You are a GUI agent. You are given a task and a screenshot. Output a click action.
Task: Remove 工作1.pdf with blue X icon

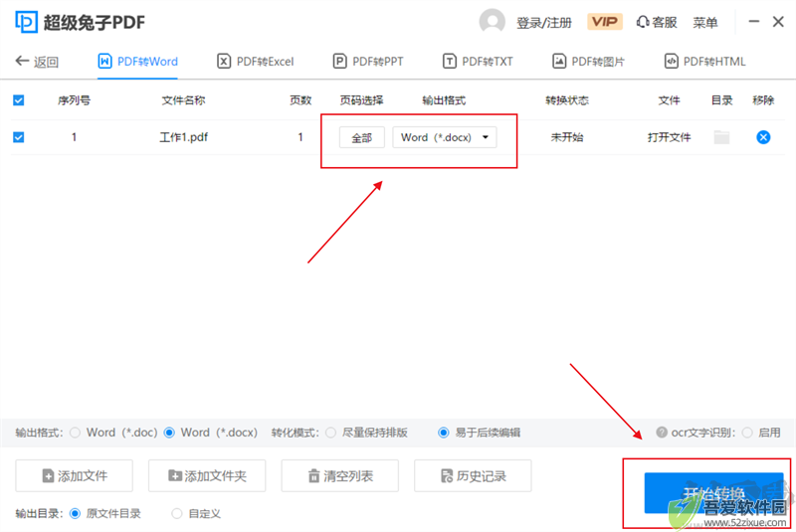tap(763, 137)
